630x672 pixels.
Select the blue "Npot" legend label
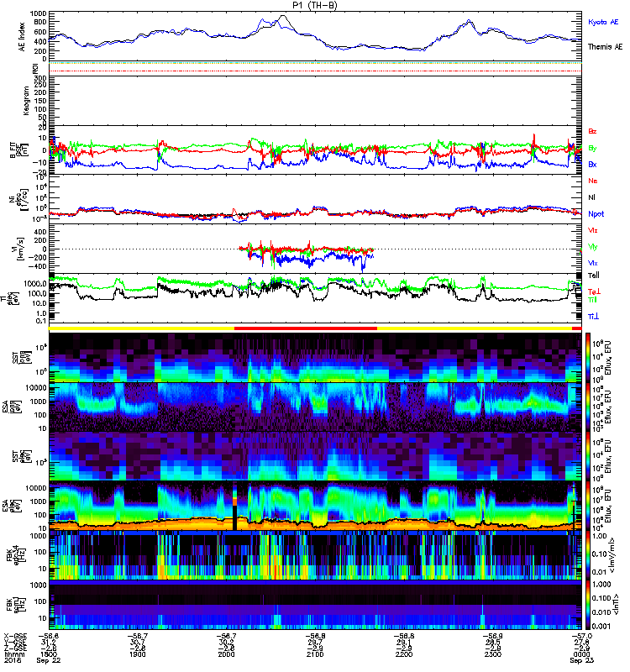(596, 214)
